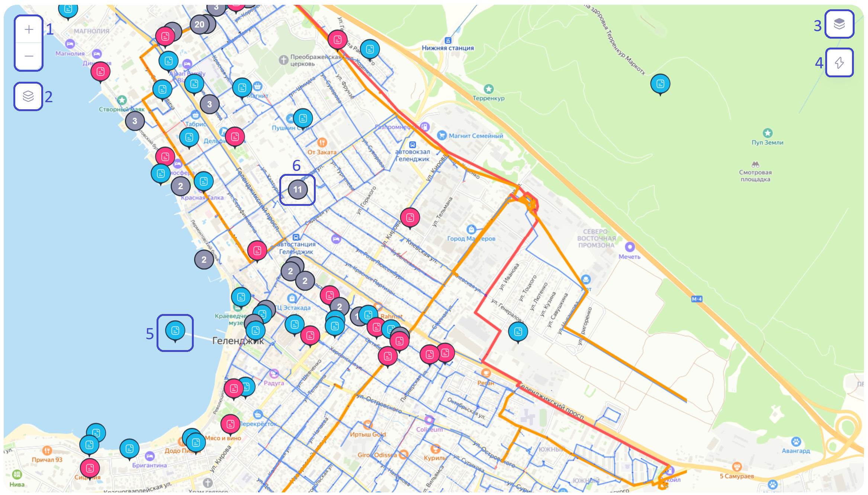Viewport: 868px width, 495px height.
Task: Click the lightning bolt button
Action: tap(839, 62)
